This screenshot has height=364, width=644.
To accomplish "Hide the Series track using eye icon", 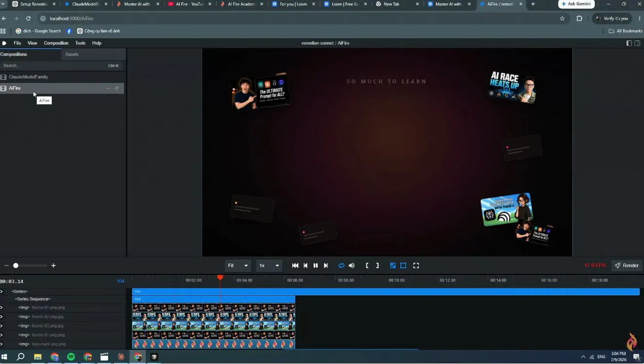I will [x=1, y=291].
